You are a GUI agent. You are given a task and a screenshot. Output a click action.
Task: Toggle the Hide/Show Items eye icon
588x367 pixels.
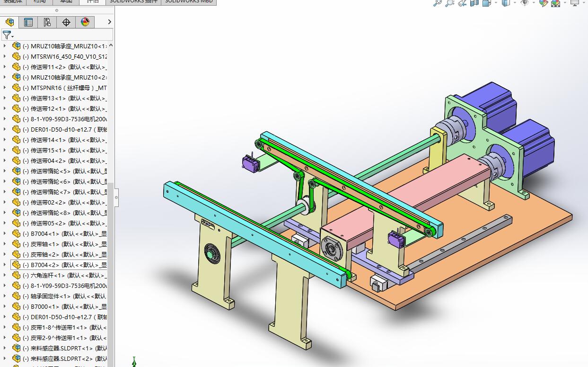coord(524,3)
